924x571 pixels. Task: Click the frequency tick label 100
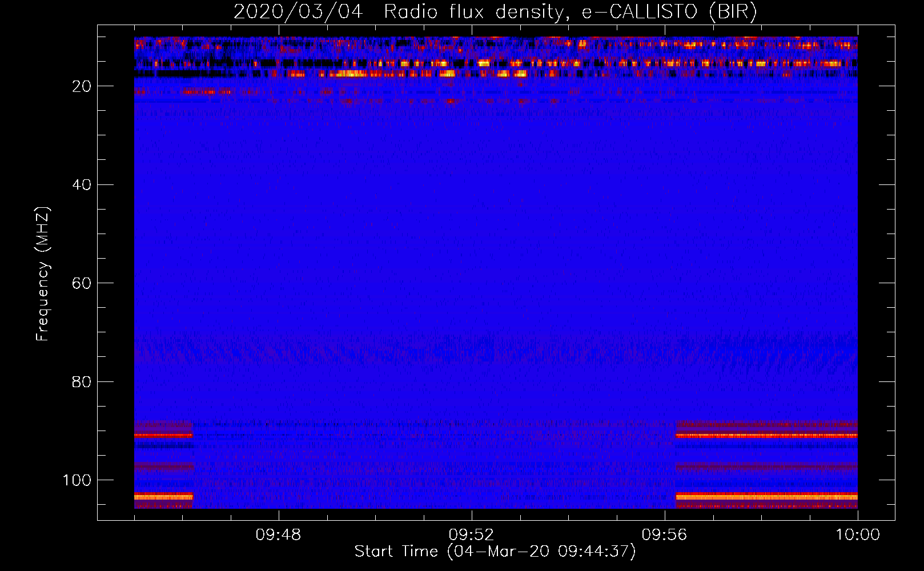[77, 480]
